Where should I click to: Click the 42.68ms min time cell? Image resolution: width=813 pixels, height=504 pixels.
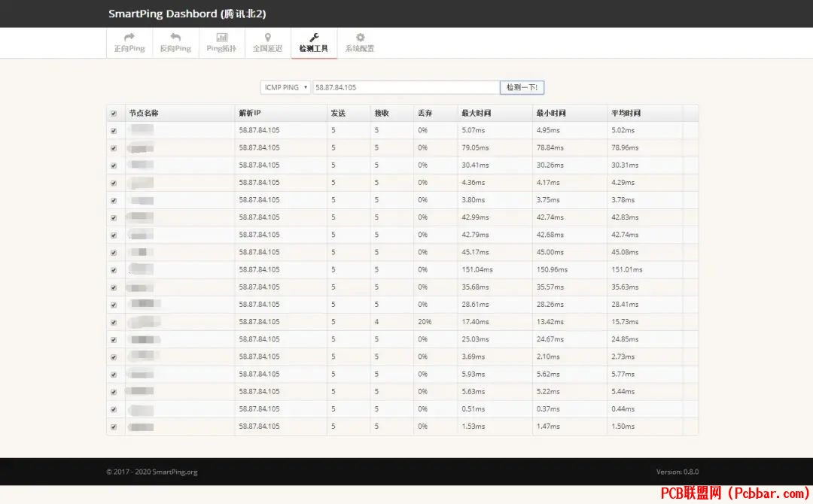550,235
